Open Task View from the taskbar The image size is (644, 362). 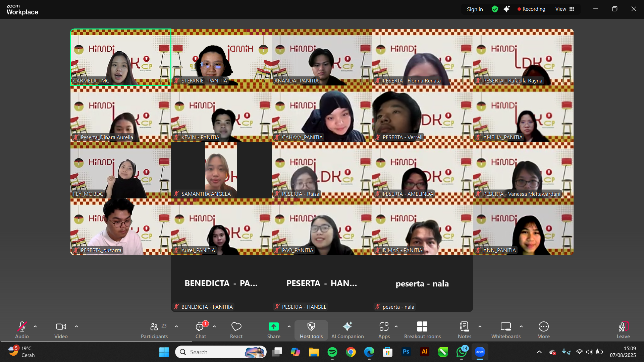tap(277, 352)
